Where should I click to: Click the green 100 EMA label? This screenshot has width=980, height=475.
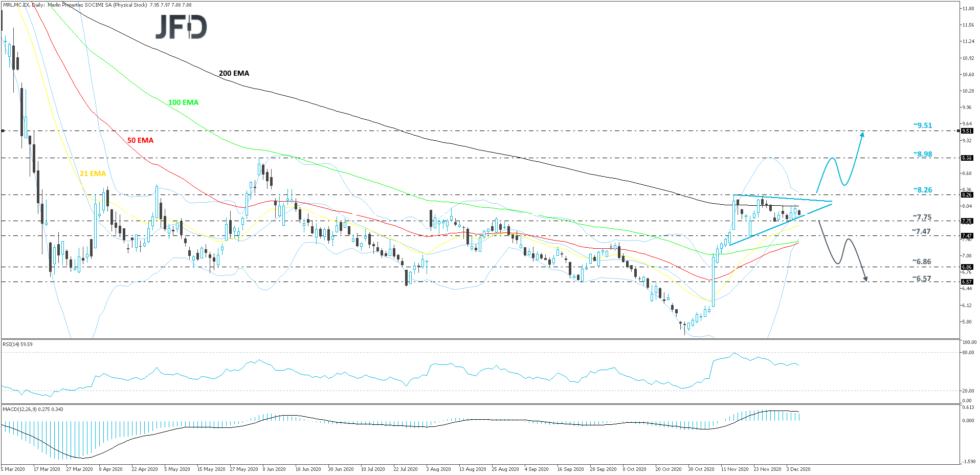click(x=183, y=102)
